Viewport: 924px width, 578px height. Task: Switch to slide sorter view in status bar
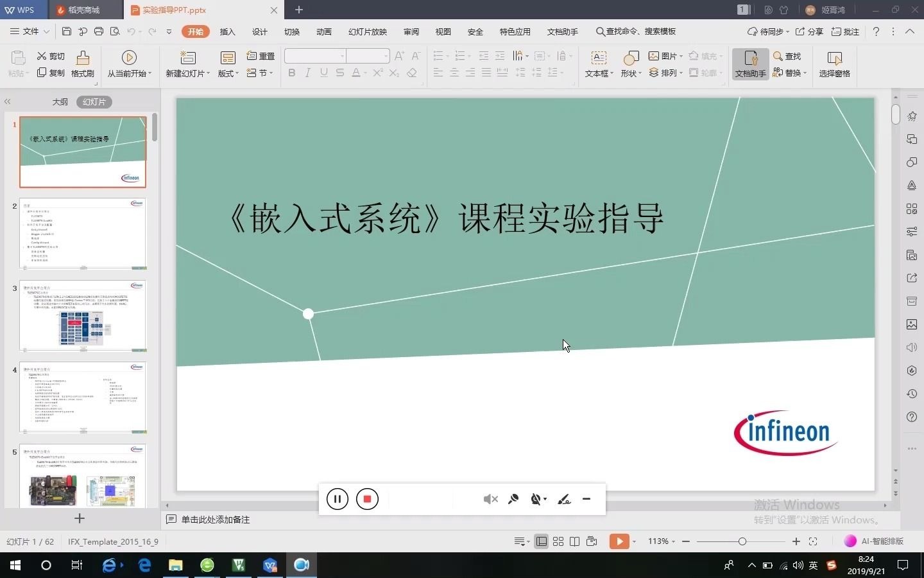(558, 541)
